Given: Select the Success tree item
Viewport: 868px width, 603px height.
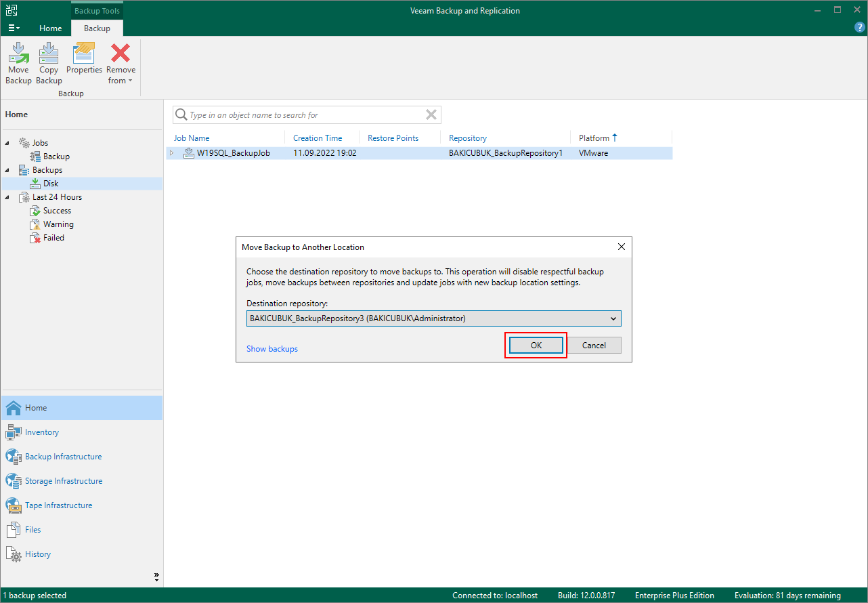Looking at the screenshot, I should click(x=57, y=211).
